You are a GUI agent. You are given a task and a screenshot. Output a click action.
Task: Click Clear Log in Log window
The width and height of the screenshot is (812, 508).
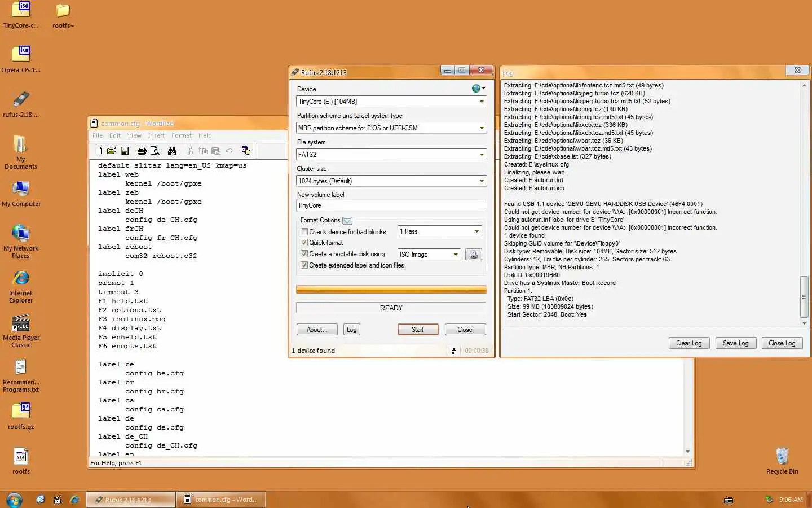689,343
